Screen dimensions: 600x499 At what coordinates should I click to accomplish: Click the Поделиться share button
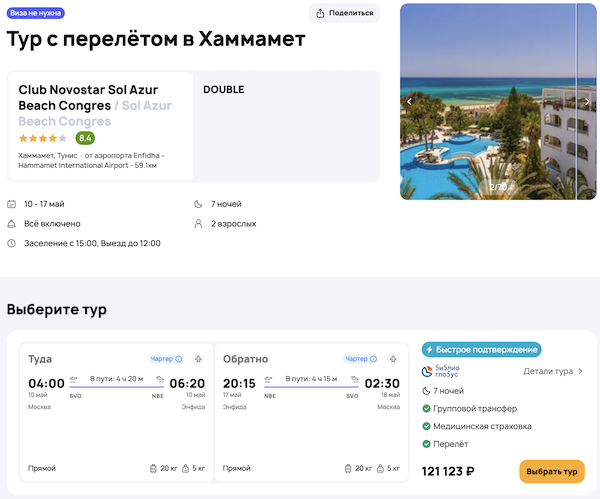(345, 13)
